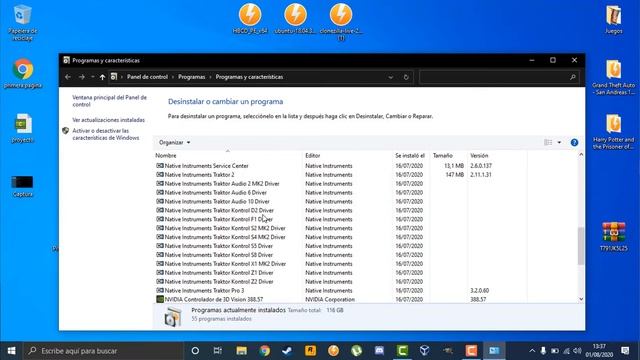The image size is (640, 360).
Task: Select Papelera de reciclaje desktop icon
Action: point(22,23)
